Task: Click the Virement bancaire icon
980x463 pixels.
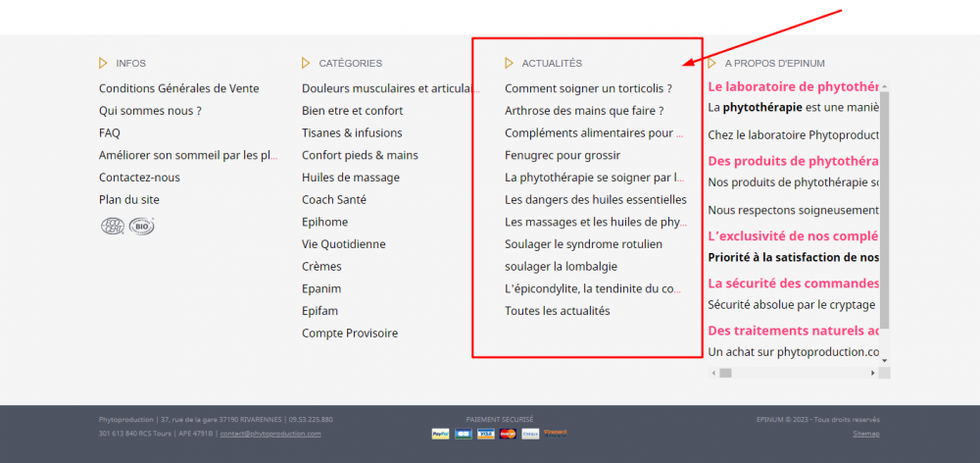Action: click(555, 433)
